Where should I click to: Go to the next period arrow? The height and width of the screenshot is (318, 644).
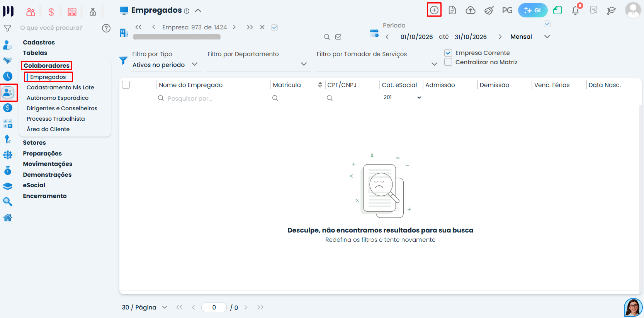pos(500,37)
